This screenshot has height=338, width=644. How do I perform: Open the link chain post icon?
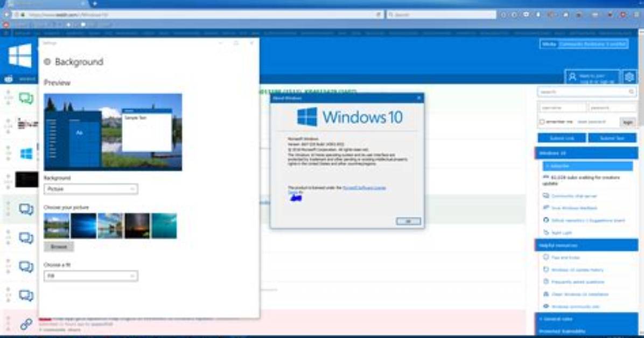click(x=26, y=324)
